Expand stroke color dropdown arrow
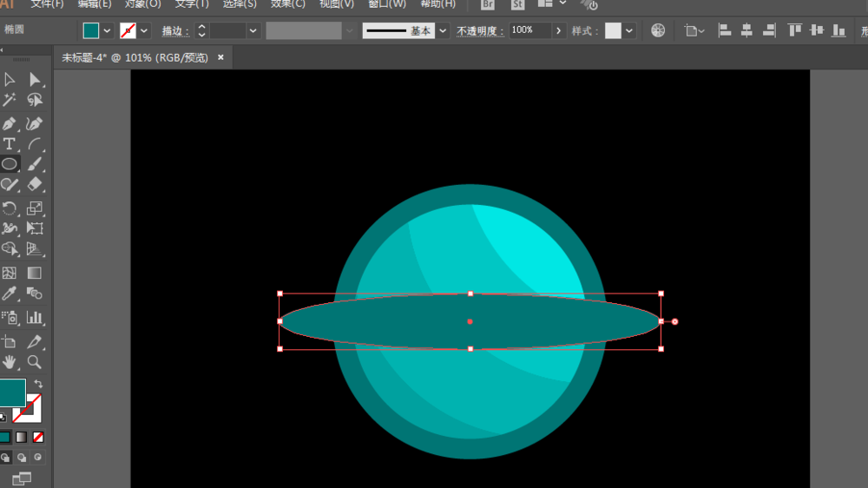Screen dimensions: 868x488 tap(144, 31)
